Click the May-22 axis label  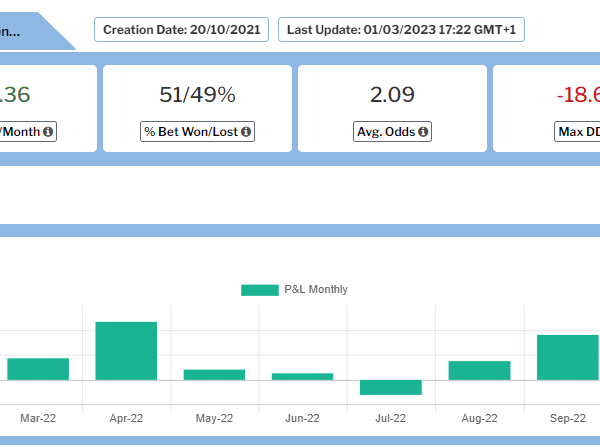(214, 418)
